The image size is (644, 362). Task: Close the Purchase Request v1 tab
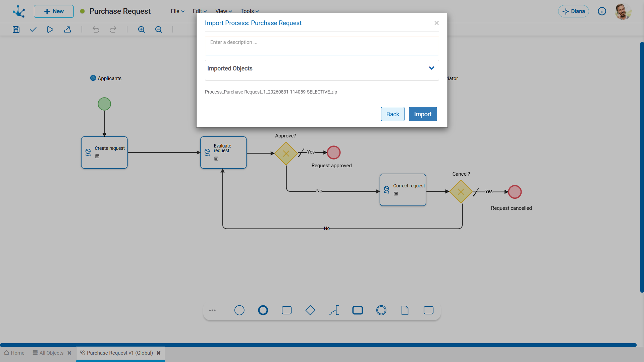[159, 353]
